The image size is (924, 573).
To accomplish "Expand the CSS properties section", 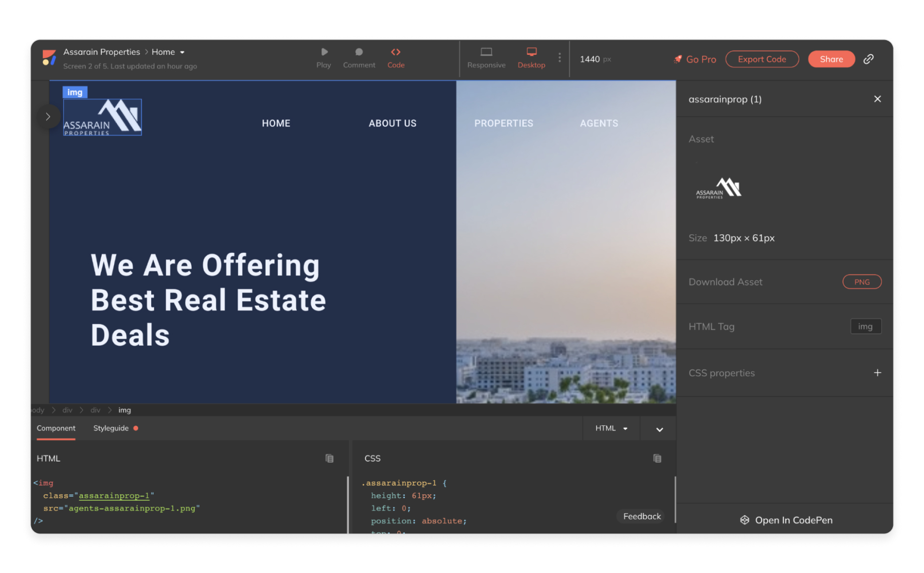I will [x=877, y=373].
